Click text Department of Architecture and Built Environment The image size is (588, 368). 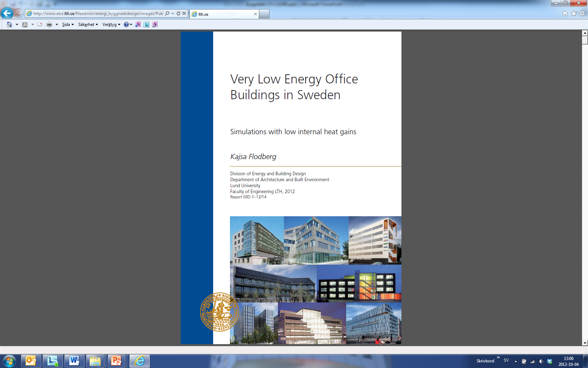[280, 179]
